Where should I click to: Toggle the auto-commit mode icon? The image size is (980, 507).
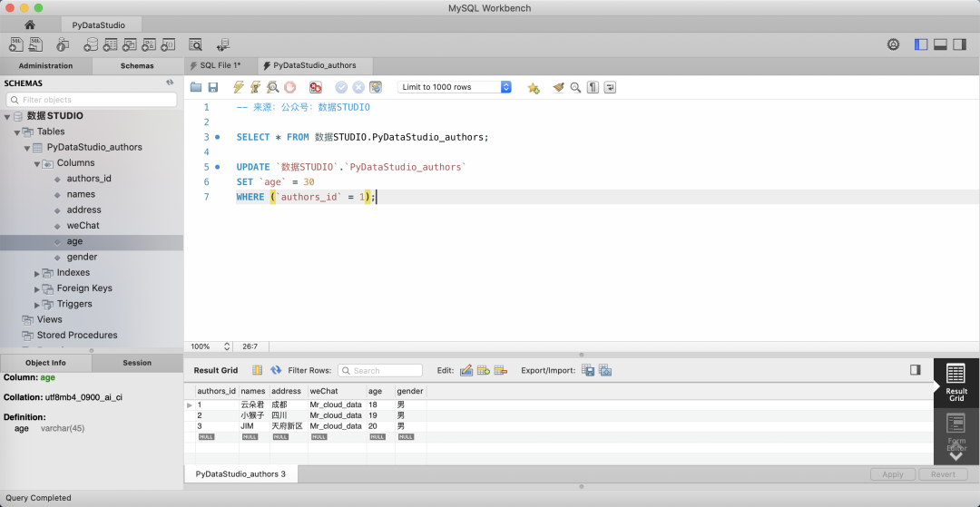pos(375,87)
